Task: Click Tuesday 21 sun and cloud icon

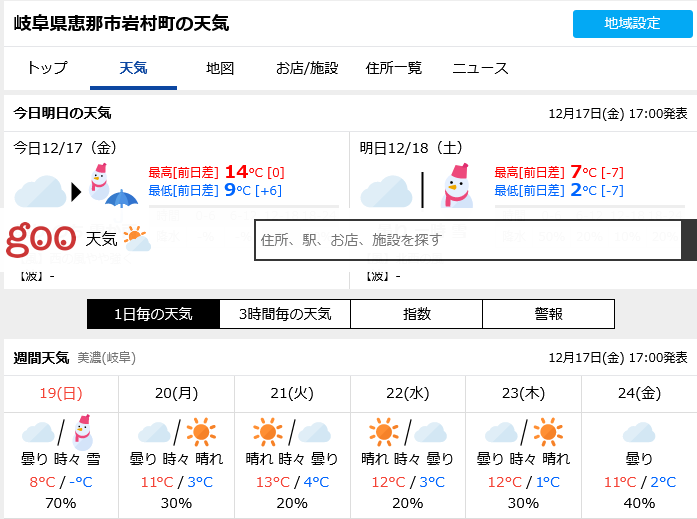Action: pyautogui.click(x=290, y=432)
